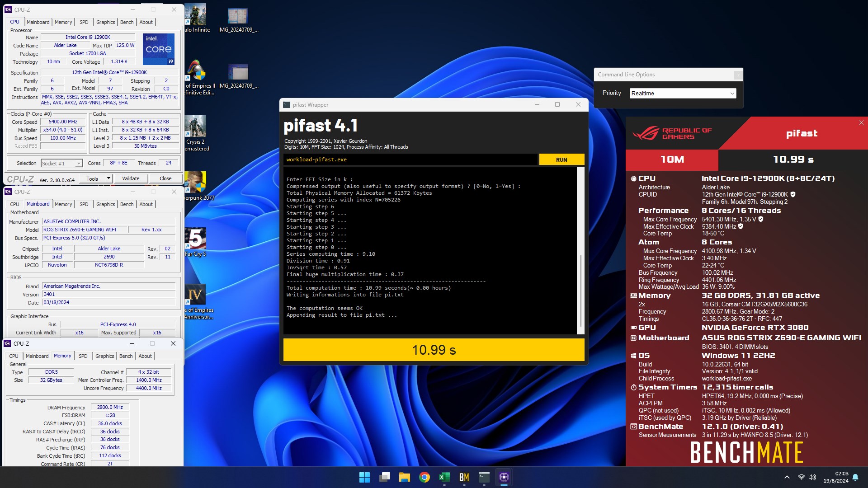Open notifications bell icon
This screenshot has width=868, height=488.
[855, 477]
